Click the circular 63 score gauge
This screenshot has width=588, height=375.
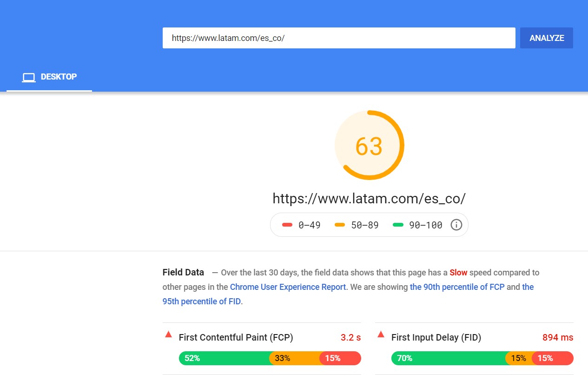[x=369, y=146]
